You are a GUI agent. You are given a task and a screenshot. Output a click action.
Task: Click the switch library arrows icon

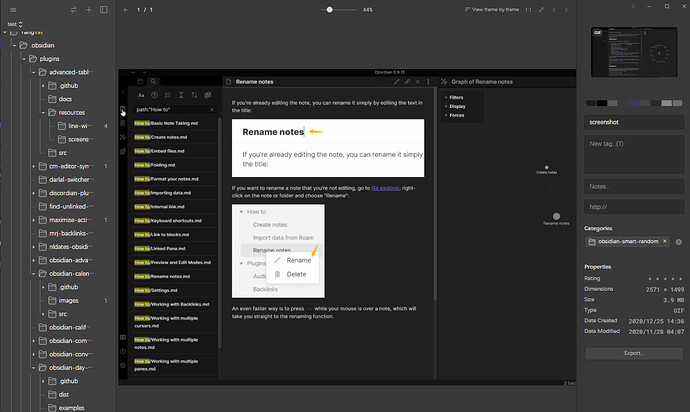click(x=73, y=10)
